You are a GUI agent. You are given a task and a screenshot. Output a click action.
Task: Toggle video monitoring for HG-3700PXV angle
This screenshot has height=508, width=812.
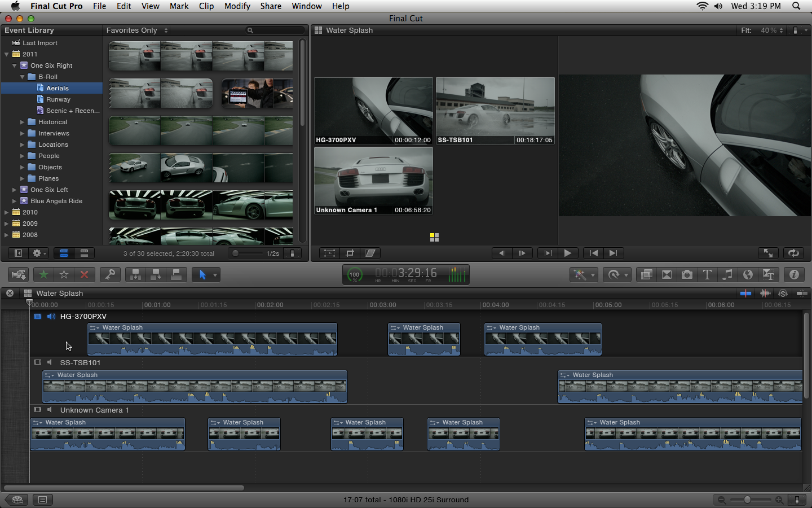pos(38,317)
